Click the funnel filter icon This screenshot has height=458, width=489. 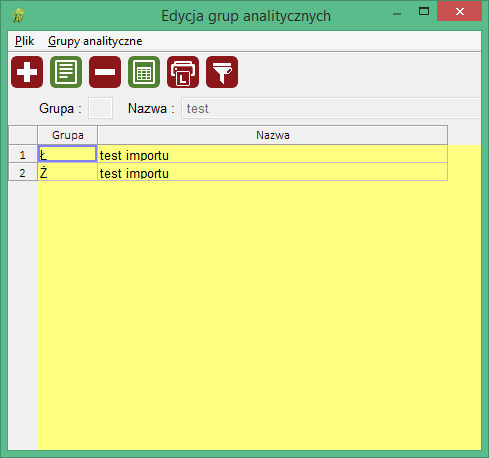click(x=222, y=72)
